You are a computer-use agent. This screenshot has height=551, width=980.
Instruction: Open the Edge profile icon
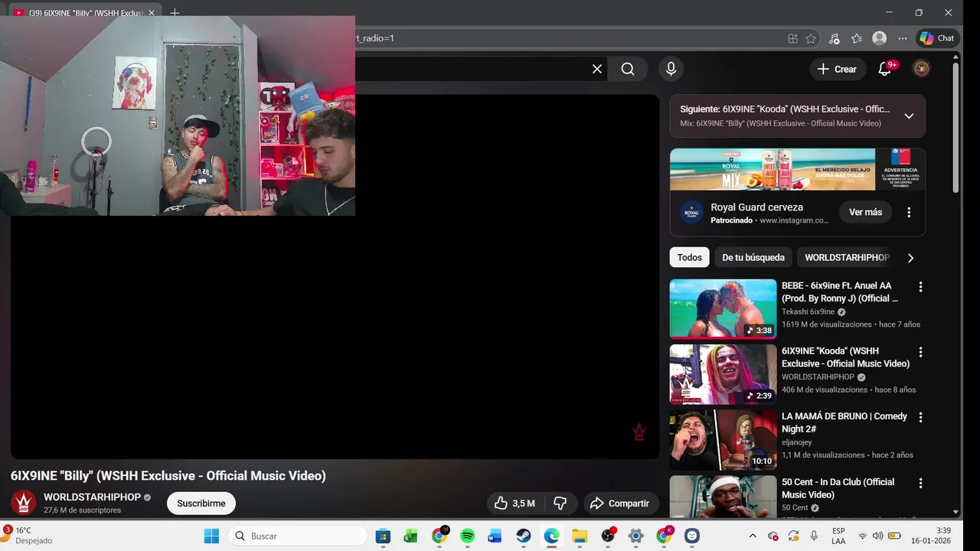[x=880, y=38]
